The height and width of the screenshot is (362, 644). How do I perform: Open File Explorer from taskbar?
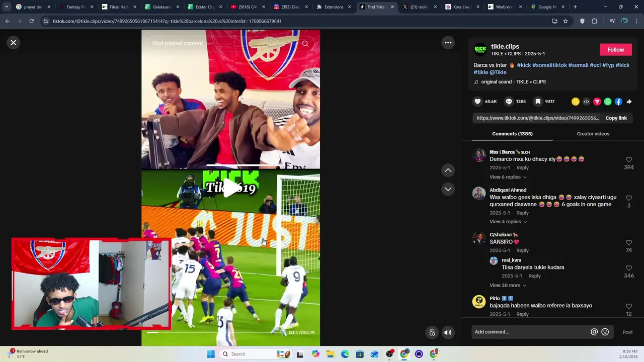coord(330,354)
